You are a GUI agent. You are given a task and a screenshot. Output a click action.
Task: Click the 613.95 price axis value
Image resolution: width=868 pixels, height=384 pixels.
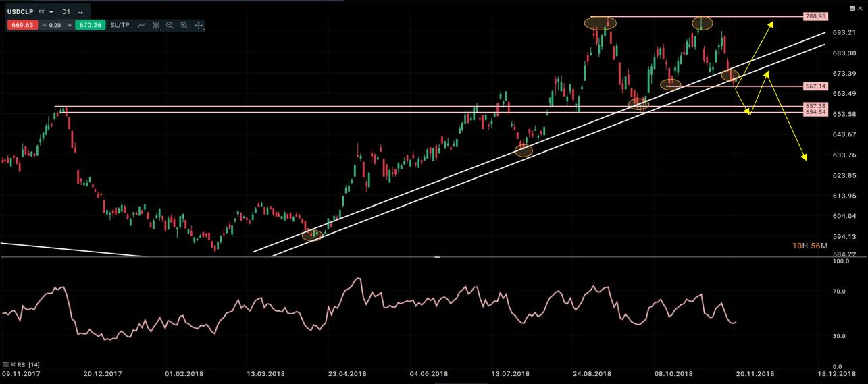coord(844,195)
